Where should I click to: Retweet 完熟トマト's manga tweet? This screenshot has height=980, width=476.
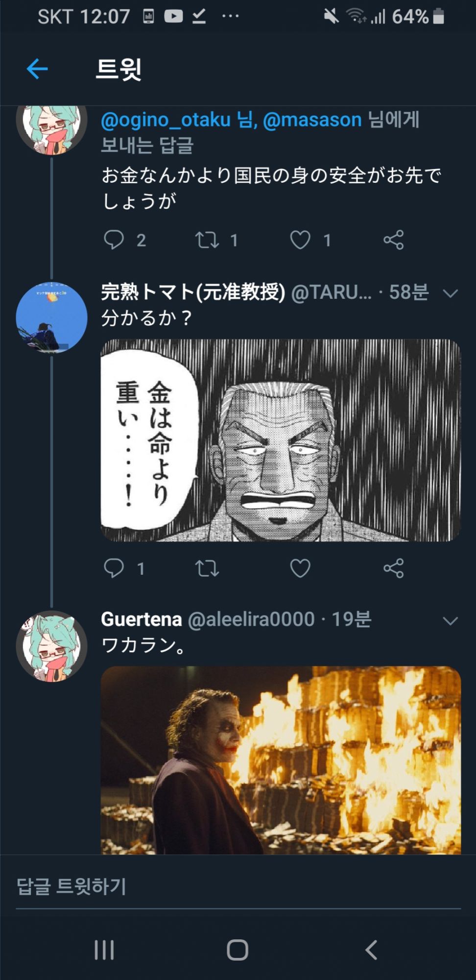pos(207,568)
